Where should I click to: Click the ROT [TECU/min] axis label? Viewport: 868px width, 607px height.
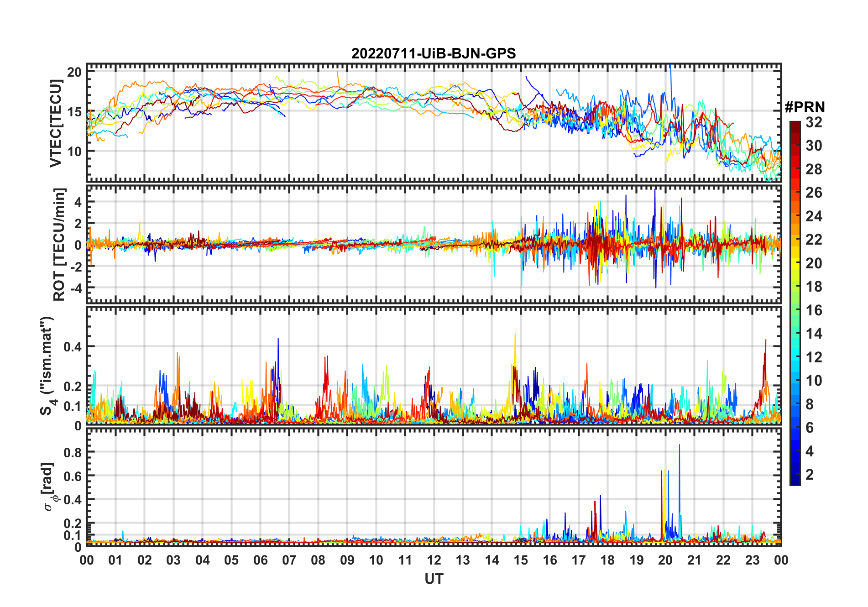point(59,244)
